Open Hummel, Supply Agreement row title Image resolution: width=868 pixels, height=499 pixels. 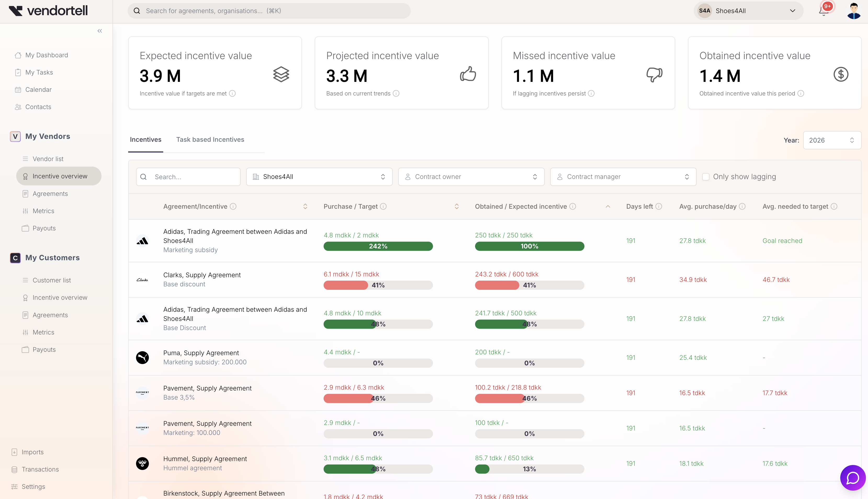pos(205,459)
